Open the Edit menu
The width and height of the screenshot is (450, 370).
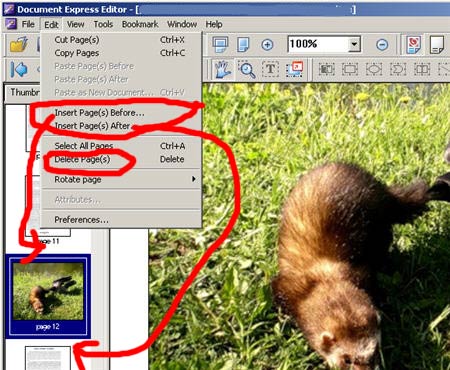[x=51, y=25]
